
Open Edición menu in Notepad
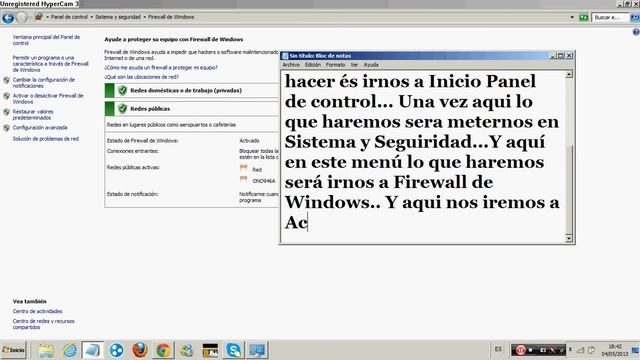pyautogui.click(x=313, y=65)
